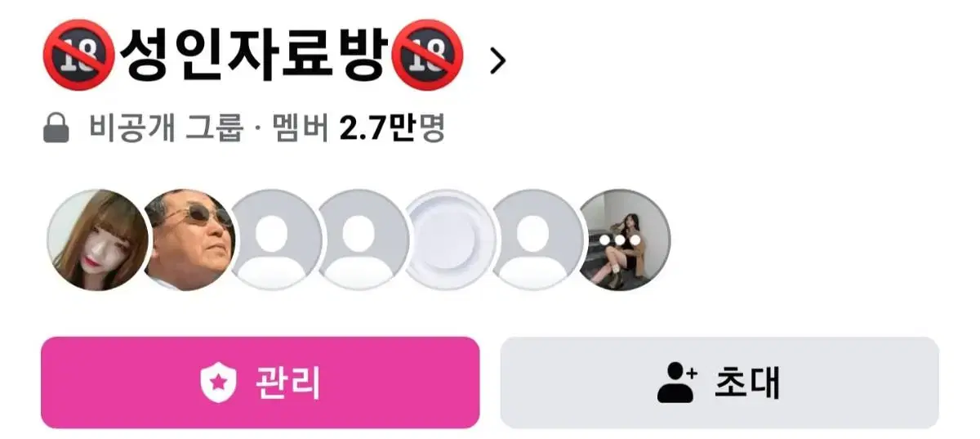Tap the 멤버 label text
This screenshot has width=980, height=439.
[302, 128]
